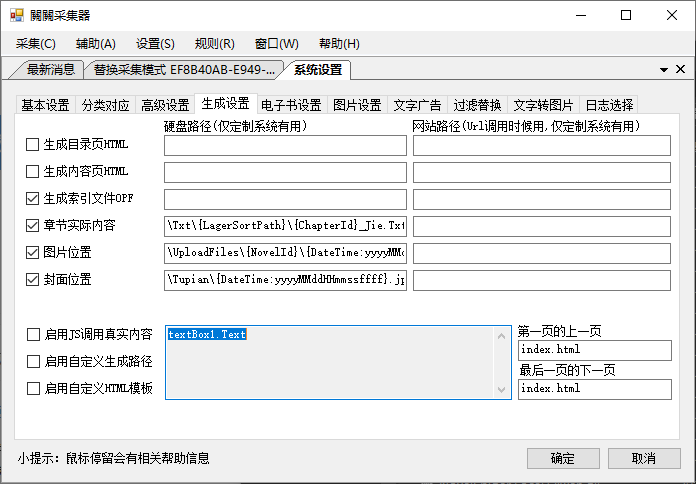Open the 电子书设置 settings tab
This screenshot has width=696, height=484.
point(291,105)
